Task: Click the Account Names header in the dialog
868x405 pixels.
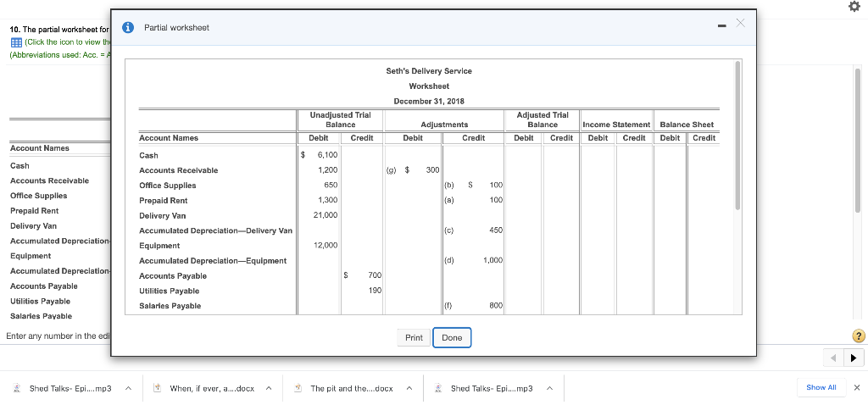Action: pos(169,138)
